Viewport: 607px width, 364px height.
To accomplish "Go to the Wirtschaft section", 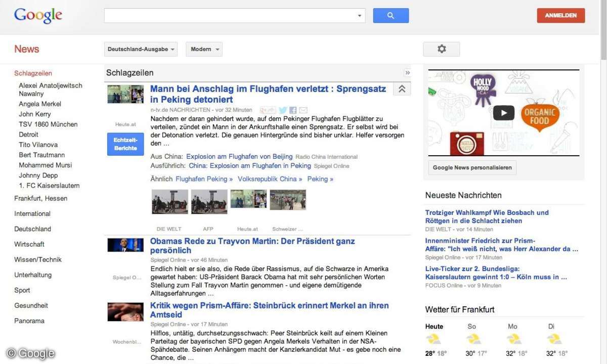I will point(29,244).
